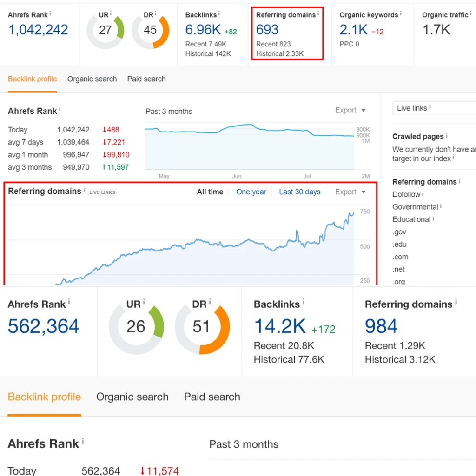
Task: Click 'Historical 77.6K' under 14.2K backlinks
Action: (289, 359)
